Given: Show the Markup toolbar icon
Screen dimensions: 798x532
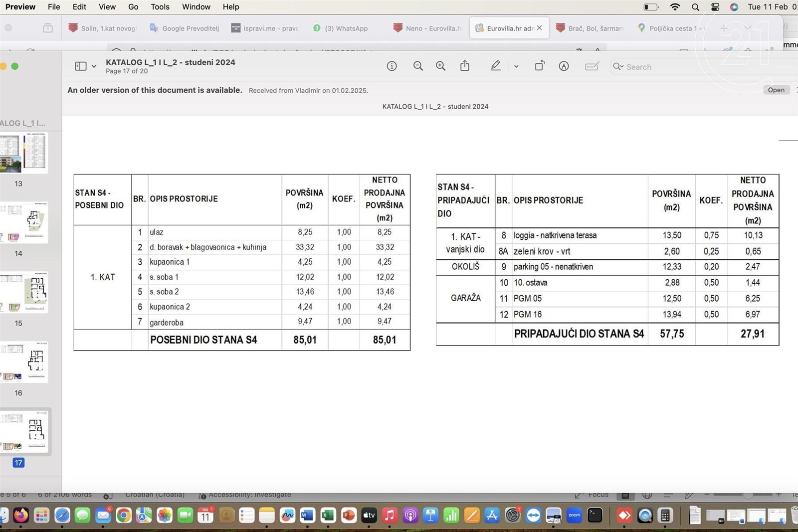Looking at the screenshot, I should [564, 66].
